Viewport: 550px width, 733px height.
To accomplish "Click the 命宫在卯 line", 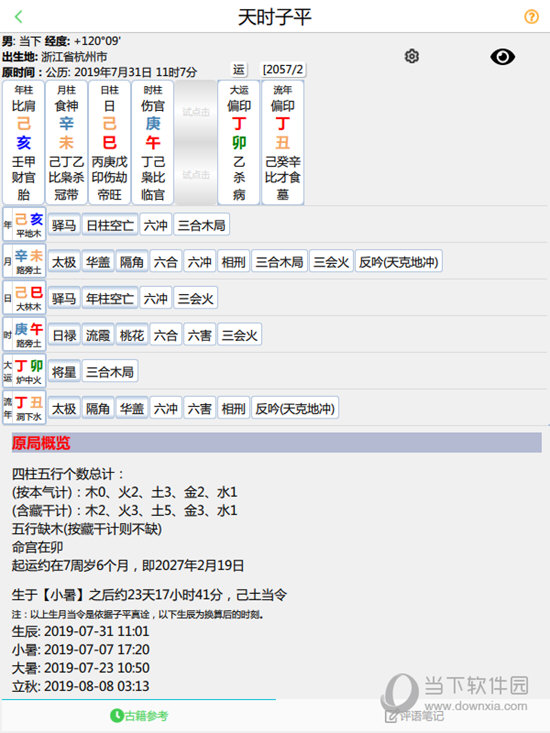I will [37, 547].
